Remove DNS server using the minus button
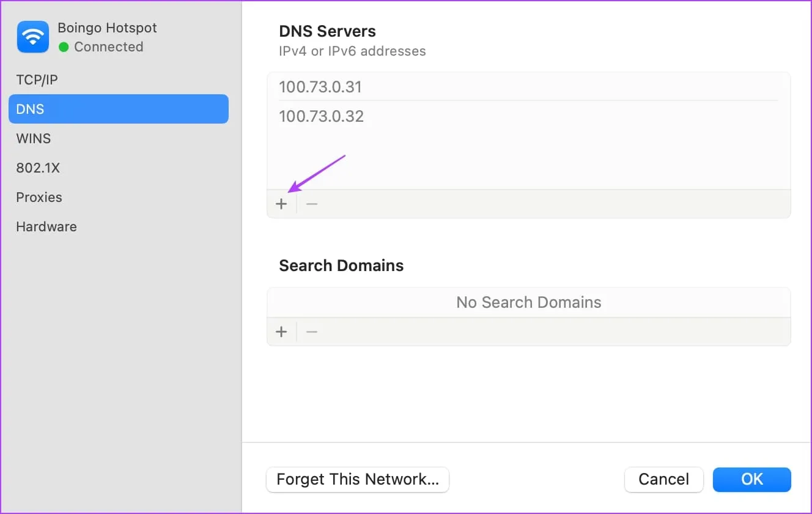 [312, 204]
